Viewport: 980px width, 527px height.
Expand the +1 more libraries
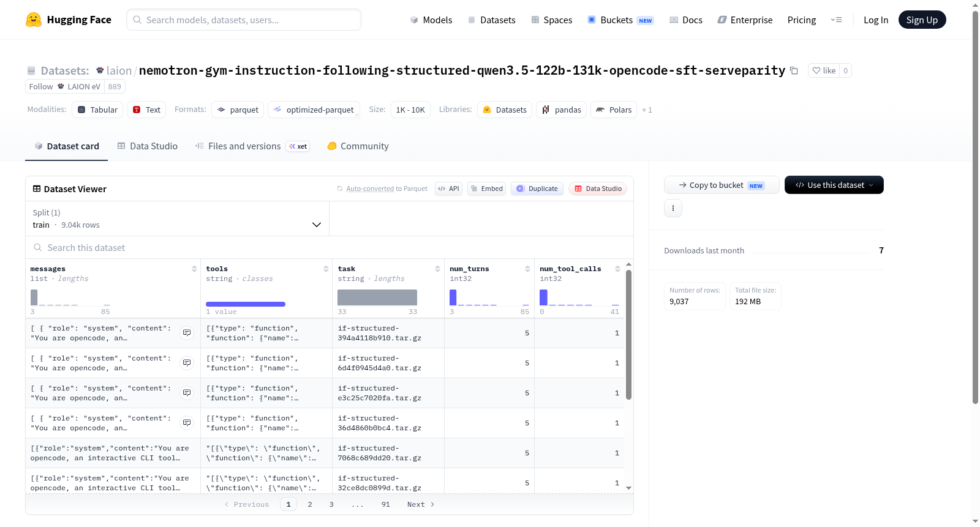pos(647,110)
